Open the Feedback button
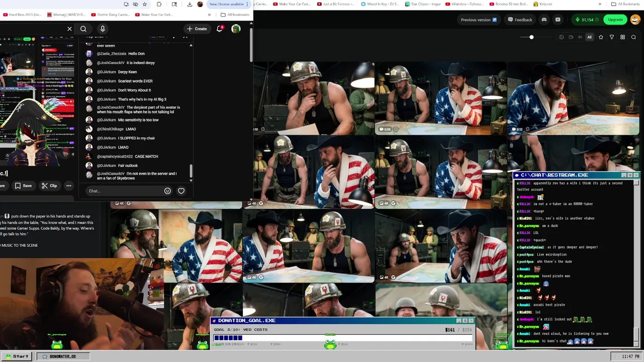The image size is (644, 362). tap(520, 20)
